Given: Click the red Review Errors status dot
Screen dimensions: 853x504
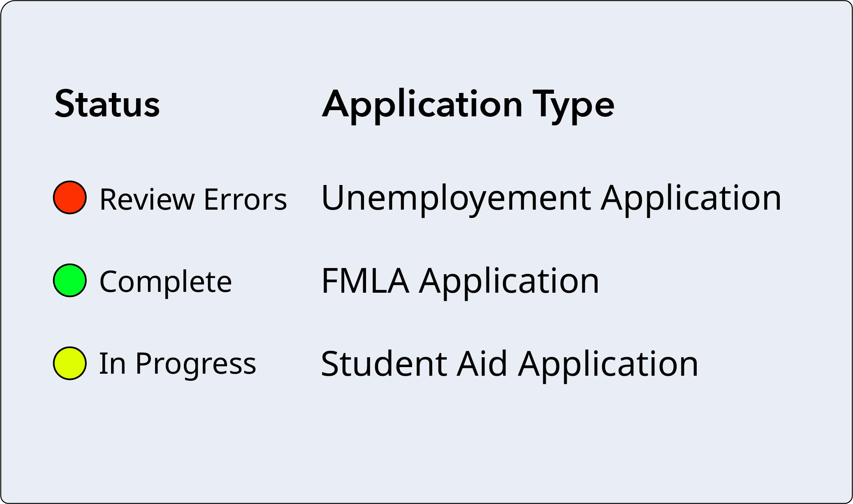Looking at the screenshot, I should click(x=70, y=197).
